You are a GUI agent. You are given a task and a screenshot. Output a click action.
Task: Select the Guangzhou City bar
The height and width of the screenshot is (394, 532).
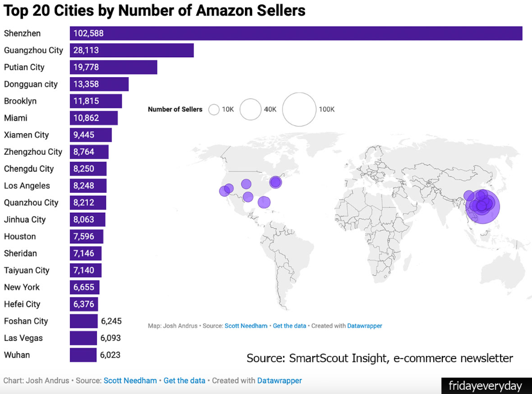point(132,51)
